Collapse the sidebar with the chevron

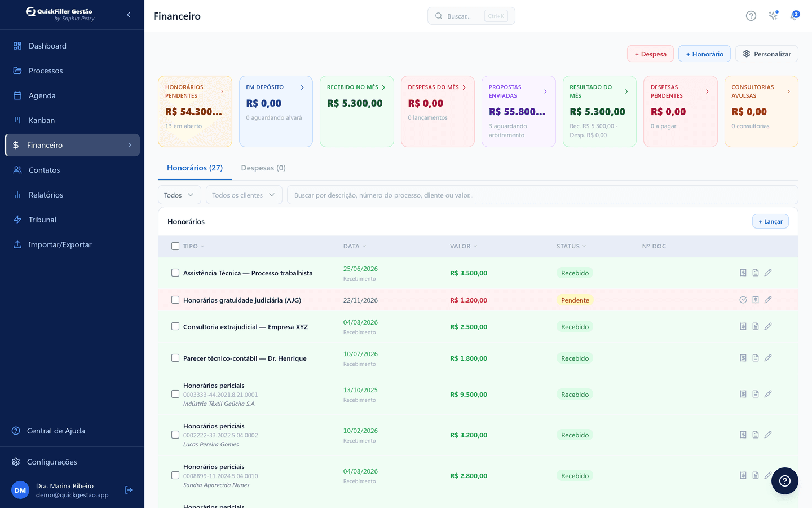[x=129, y=15]
